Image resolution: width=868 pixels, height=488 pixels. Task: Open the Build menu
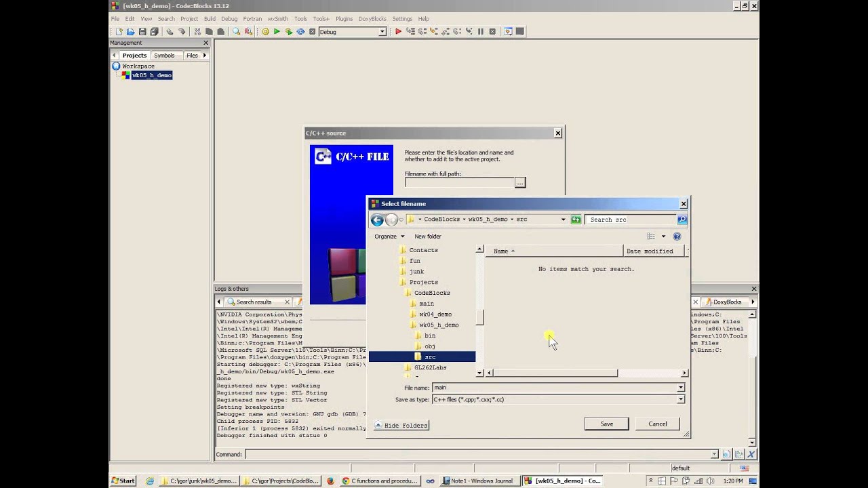click(210, 19)
